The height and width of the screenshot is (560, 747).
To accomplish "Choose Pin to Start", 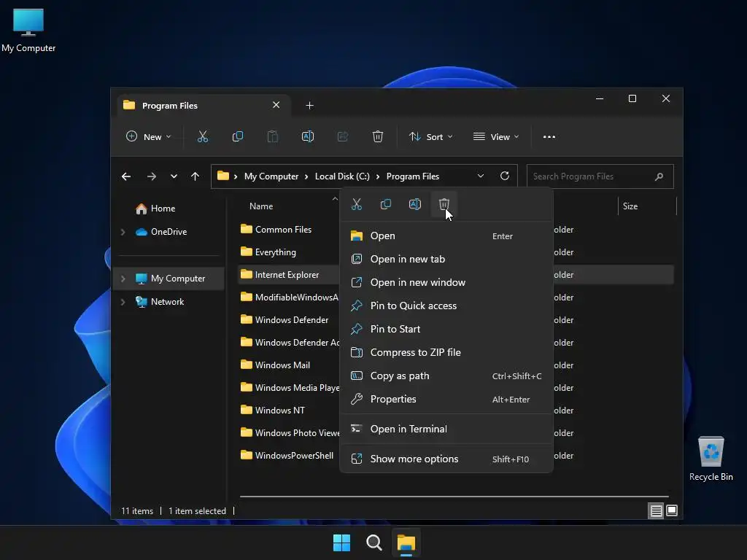I will coord(446,329).
